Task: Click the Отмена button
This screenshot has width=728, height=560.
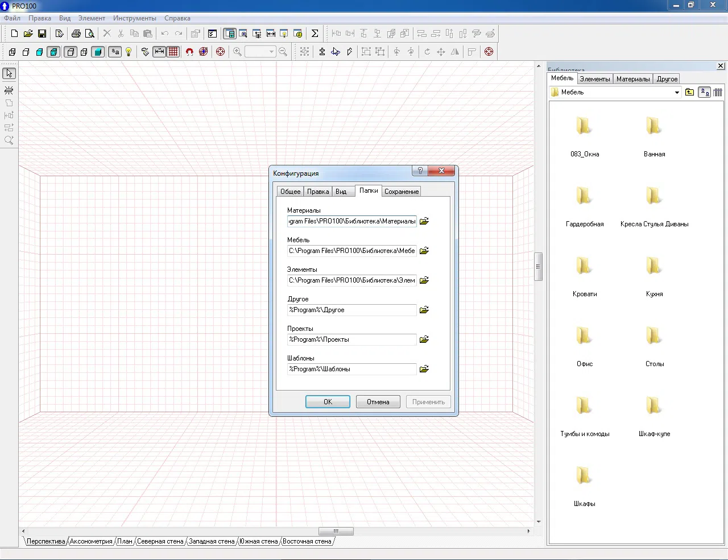Action: pyautogui.click(x=378, y=402)
